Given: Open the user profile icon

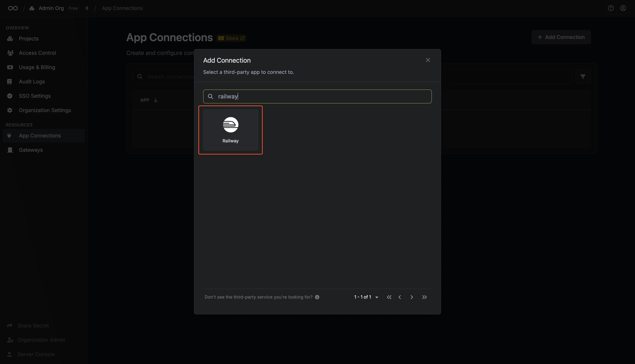Looking at the screenshot, I should tap(623, 8).
